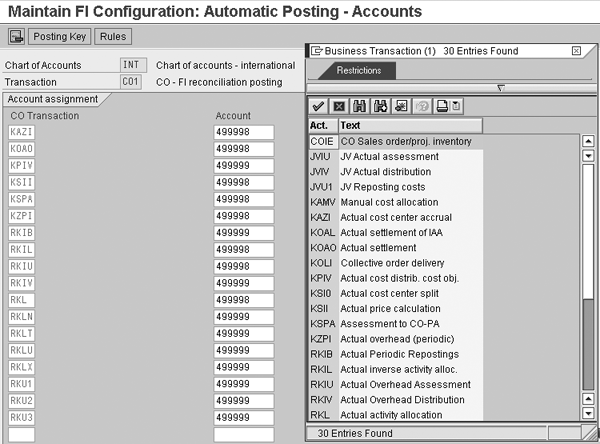This screenshot has width=600, height=444.
Task: Select RKIL Actual inverse activity alloc. entry
Action: coord(396,369)
